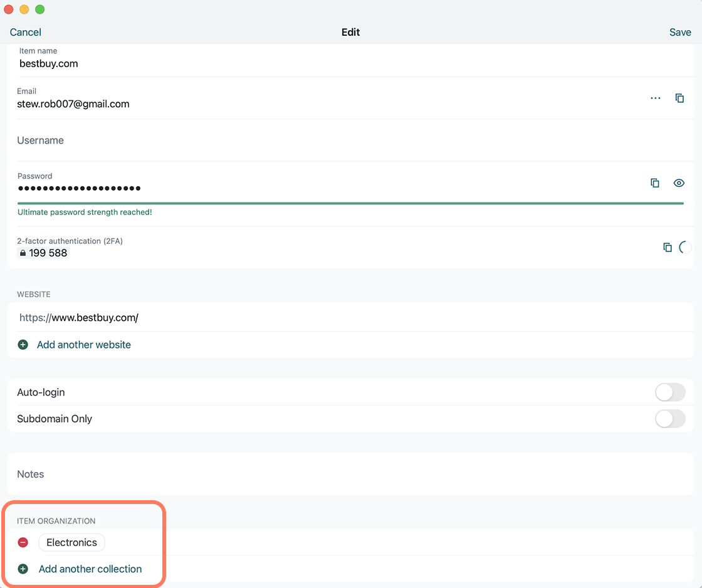Viewport: 702px width, 588px height.
Task: Click into the Notes field
Action: click(350, 474)
